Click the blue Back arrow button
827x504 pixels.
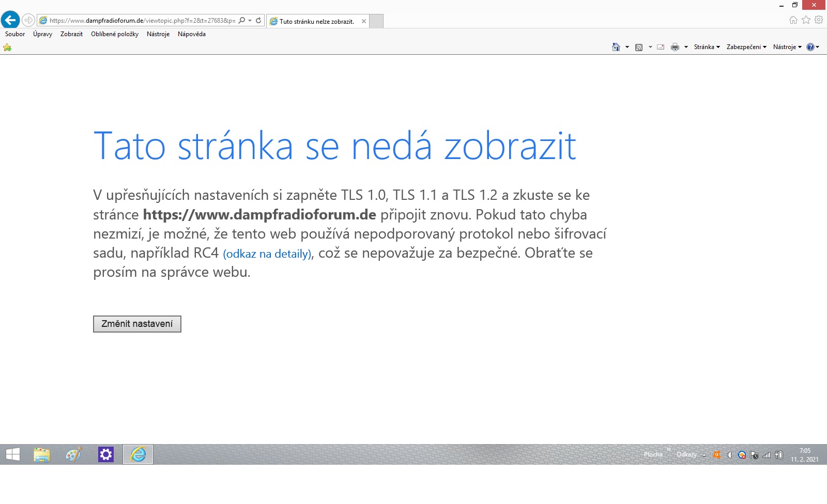coord(10,20)
